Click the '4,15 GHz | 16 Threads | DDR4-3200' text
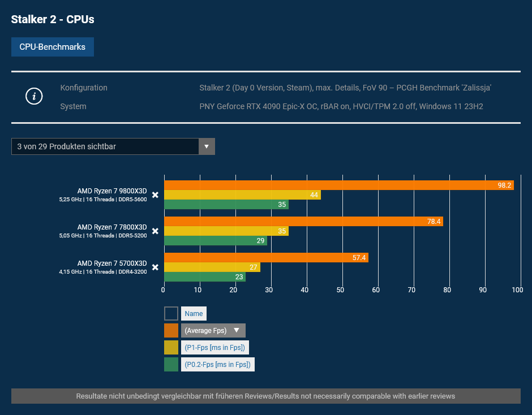The image size is (532, 415). (103, 272)
